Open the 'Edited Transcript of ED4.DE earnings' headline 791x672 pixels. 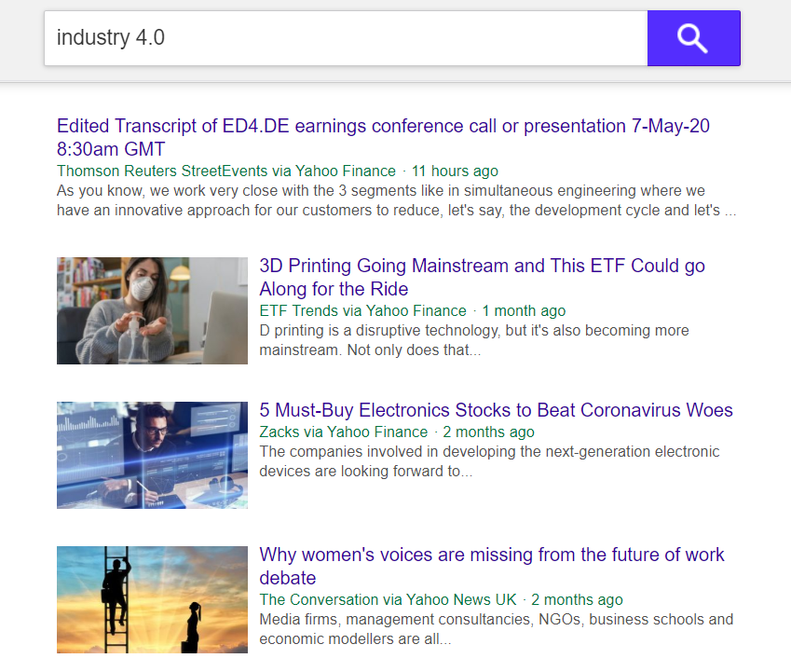383,137
